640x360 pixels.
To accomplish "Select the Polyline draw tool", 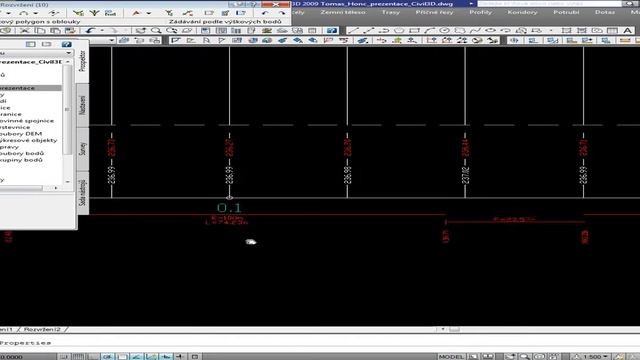I will coord(384,31).
